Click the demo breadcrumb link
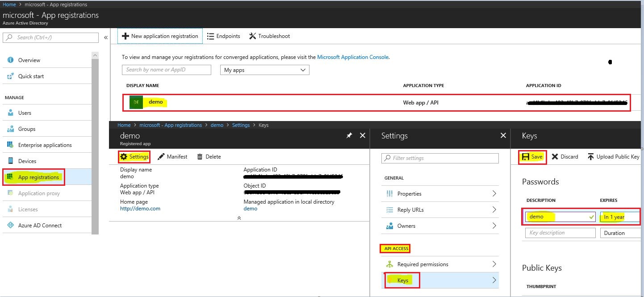This screenshot has width=644, height=297. (x=217, y=125)
